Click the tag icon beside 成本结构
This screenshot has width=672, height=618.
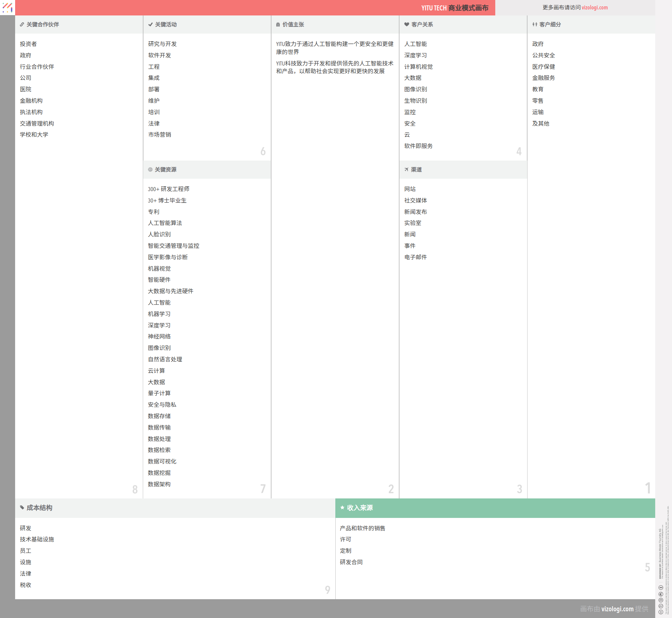click(x=22, y=507)
